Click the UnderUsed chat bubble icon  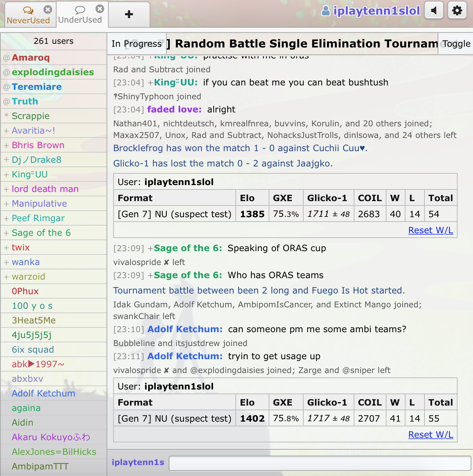coord(80,10)
